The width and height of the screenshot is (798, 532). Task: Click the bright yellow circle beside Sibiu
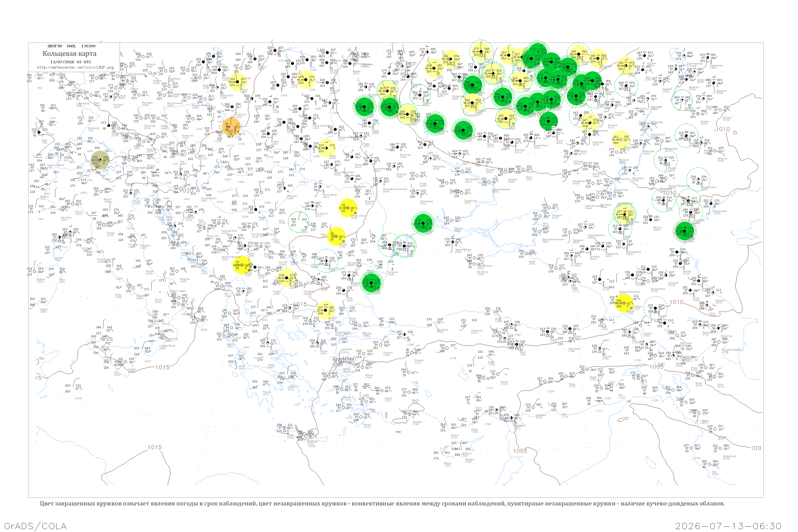(336, 236)
